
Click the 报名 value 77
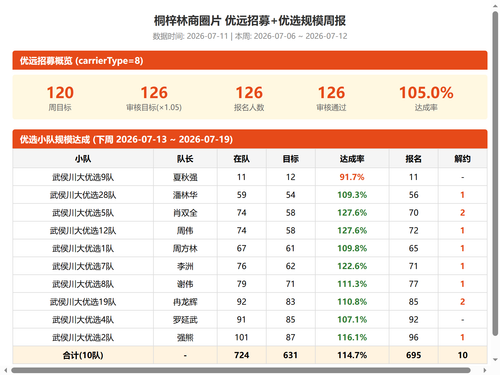click(x=413, y=284)
